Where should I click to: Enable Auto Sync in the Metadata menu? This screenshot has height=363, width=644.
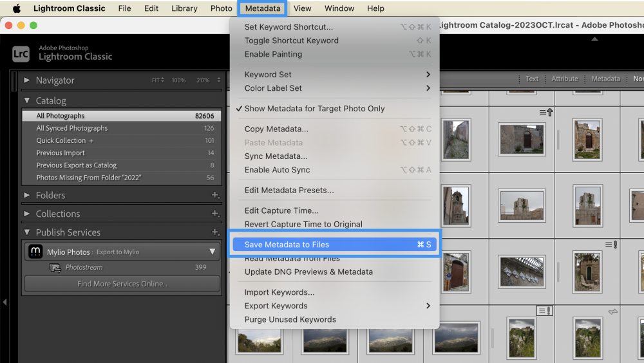[277, 170]
